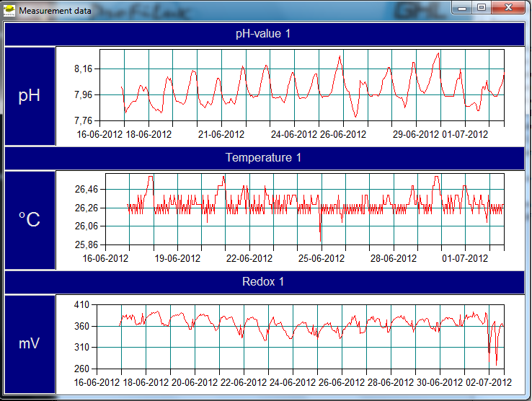The image size is (532, 401).
Task: Click the 02-07-2012 date under redox chart
Action: point(489,382)
